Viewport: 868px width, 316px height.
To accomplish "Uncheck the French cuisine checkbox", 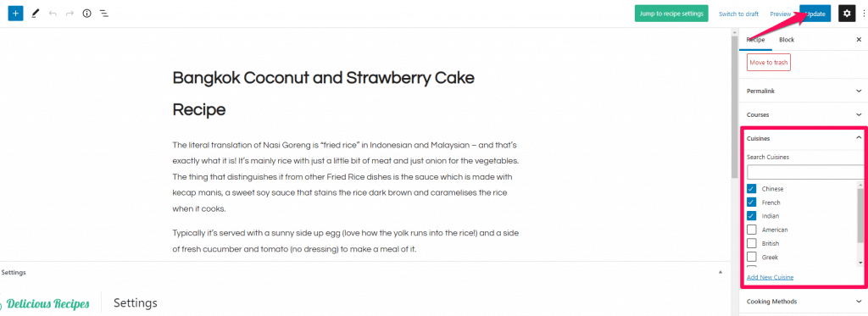I will pyautogui.click(x=751, y=202).
